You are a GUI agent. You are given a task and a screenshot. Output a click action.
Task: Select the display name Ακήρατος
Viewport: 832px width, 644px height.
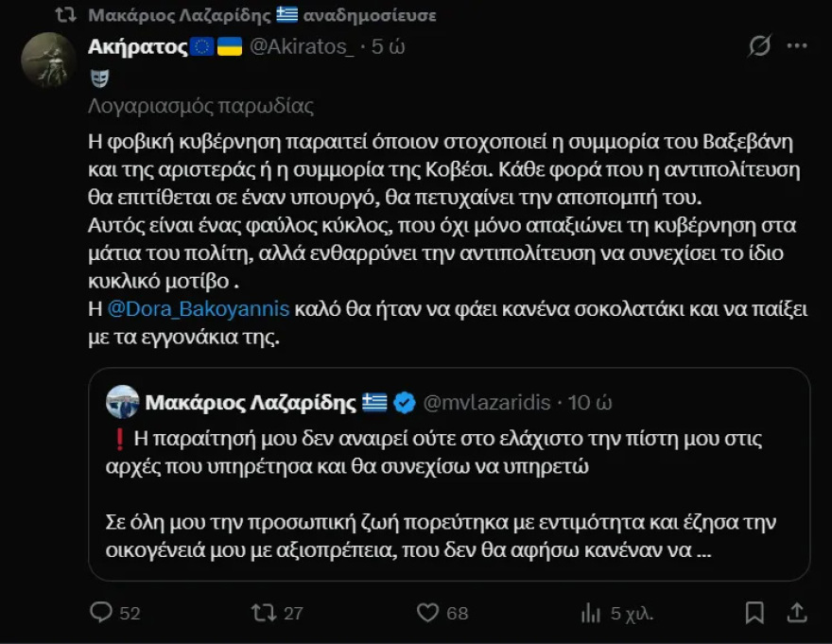136,44
